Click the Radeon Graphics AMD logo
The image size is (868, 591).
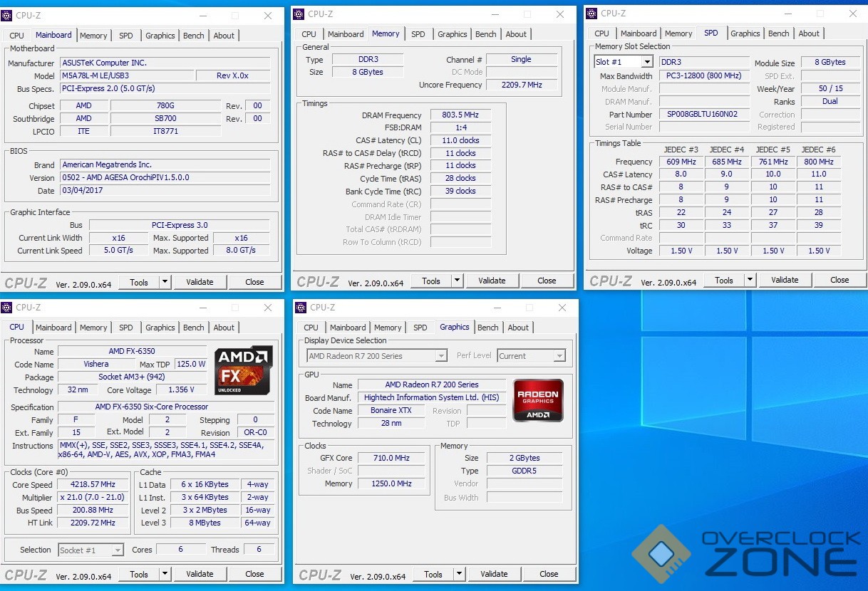click(538, 399)
